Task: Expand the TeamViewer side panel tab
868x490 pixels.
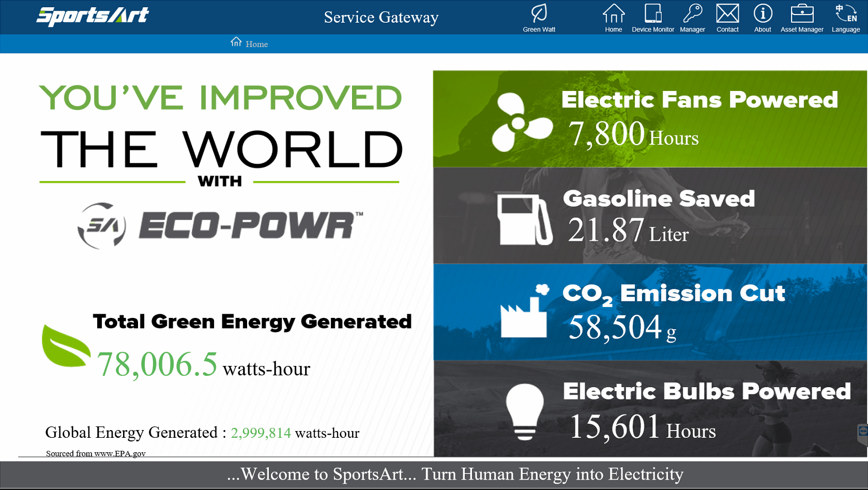Action: (x=862, y=432)
